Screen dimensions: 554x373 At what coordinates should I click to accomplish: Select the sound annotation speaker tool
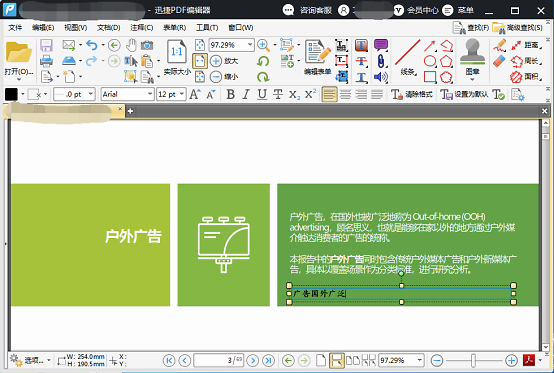pyautogui.click(x=381, y=77)
